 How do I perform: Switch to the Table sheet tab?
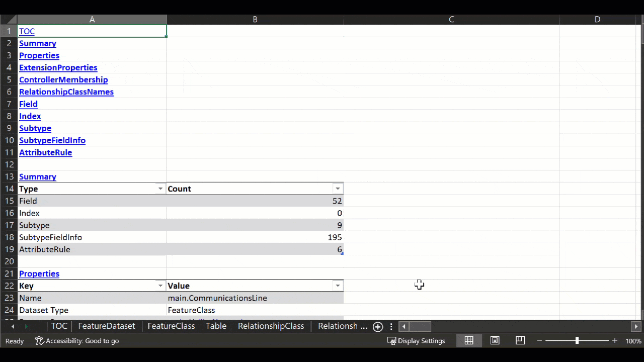point(216,326)
